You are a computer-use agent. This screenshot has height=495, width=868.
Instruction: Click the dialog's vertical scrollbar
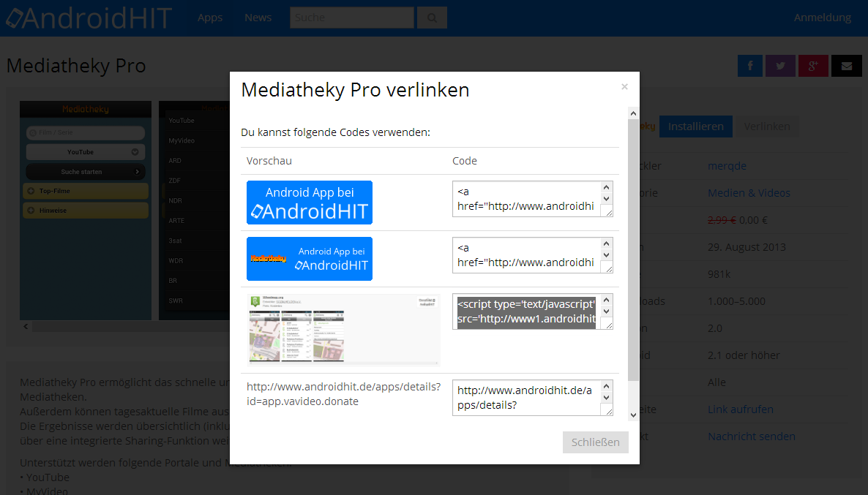click(633, 249)
